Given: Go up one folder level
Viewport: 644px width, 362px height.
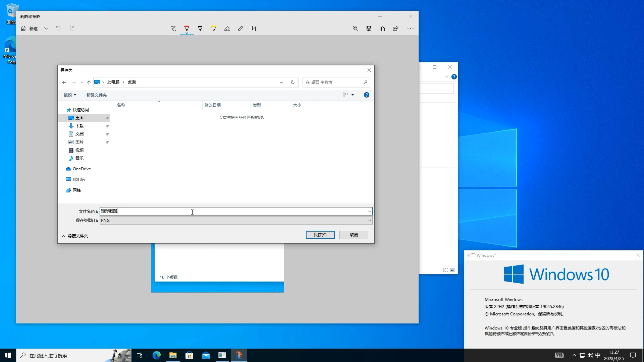Looking at the screenshot, I should coord(89,82).
